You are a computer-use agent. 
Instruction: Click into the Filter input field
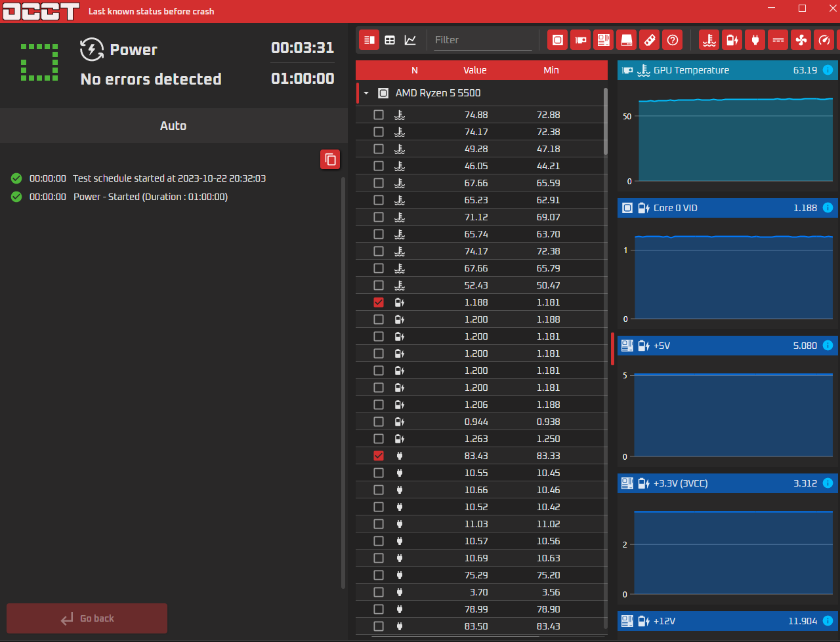(x=482, y=40)
